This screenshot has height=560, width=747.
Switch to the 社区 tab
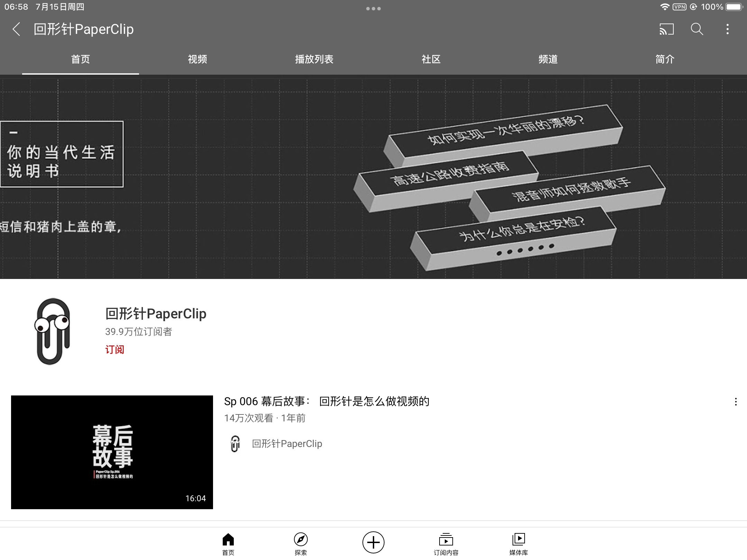431,59
